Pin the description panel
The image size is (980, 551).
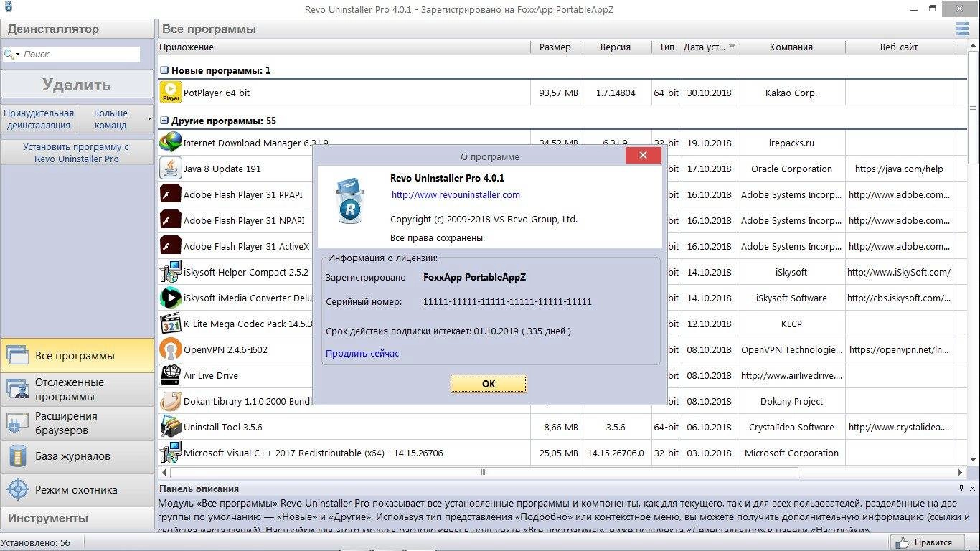[x=961, y=488]
